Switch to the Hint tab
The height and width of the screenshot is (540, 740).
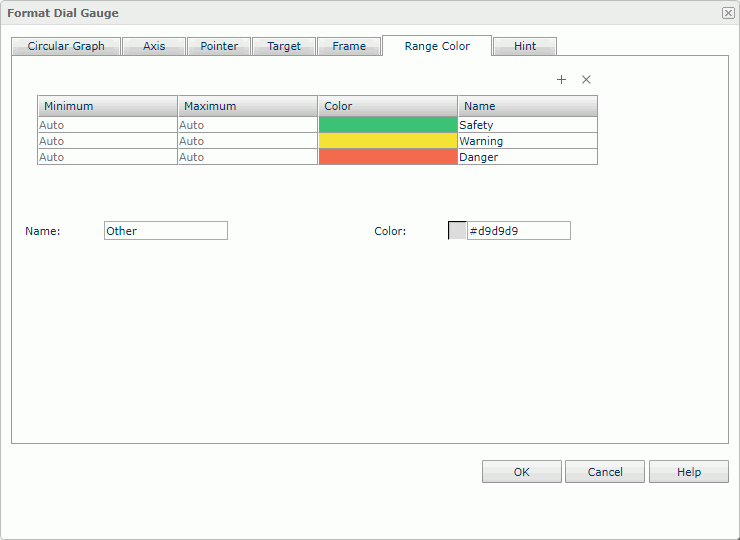pos(525,46)
